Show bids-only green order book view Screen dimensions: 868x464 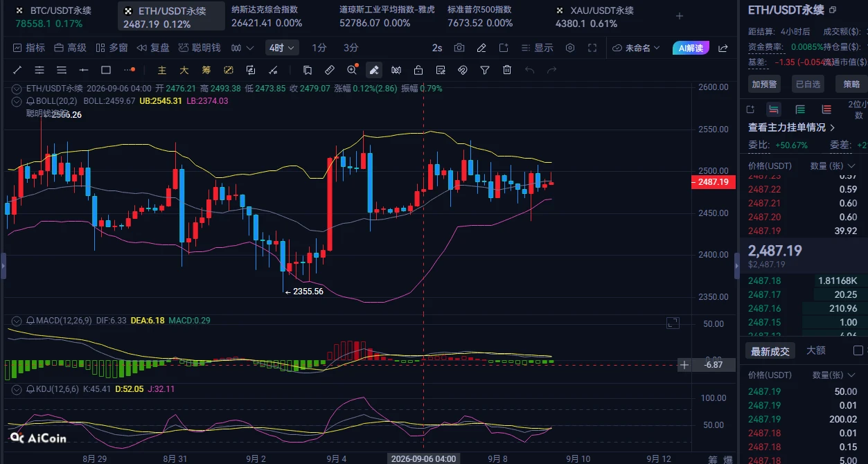800,109
